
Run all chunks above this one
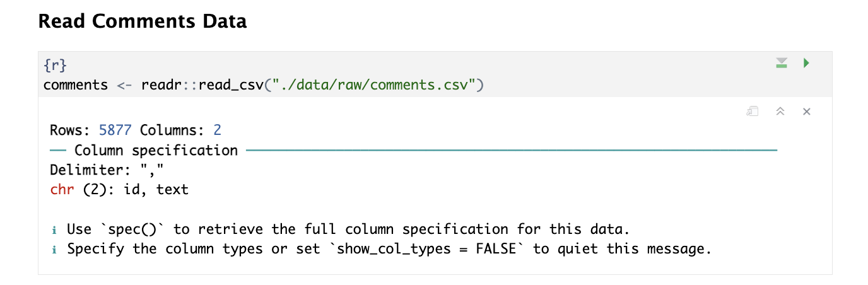pos(782,63)
